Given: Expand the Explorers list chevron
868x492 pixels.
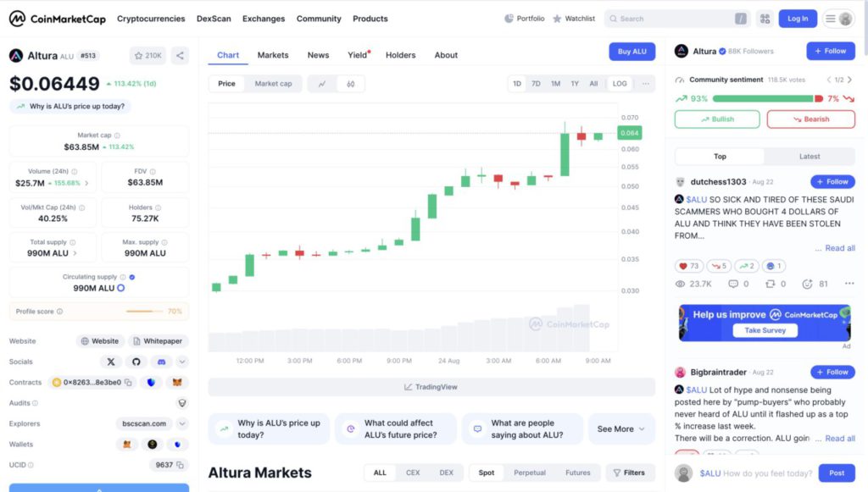Looking at the screenshot, I should tap(181, 423).
